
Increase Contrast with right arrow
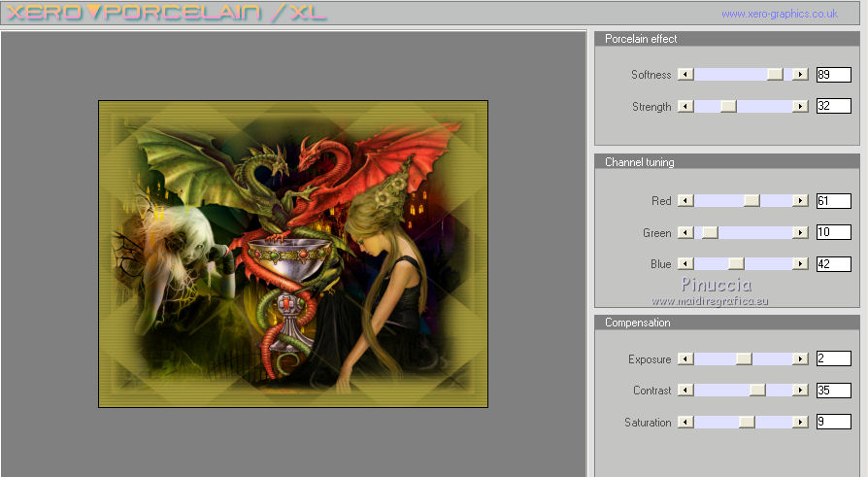coord(800,390)
